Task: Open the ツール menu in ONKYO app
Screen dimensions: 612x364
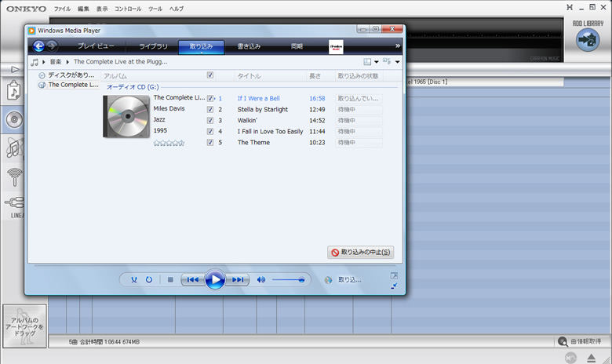Action: [x=155, y=9]
